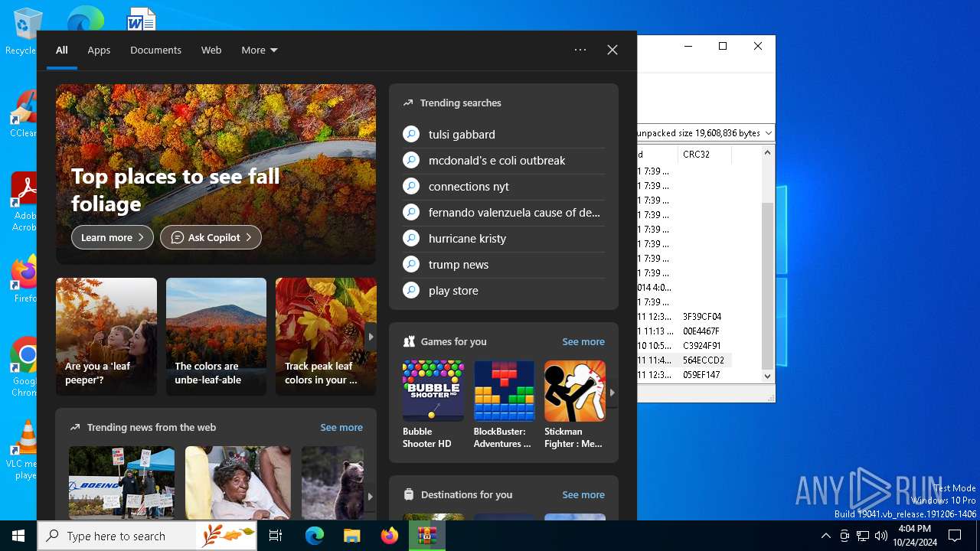Click search icon beside mcdonald's e coli outbreak
The height and width of the screenshot is (551, 980).
[411, 160]
